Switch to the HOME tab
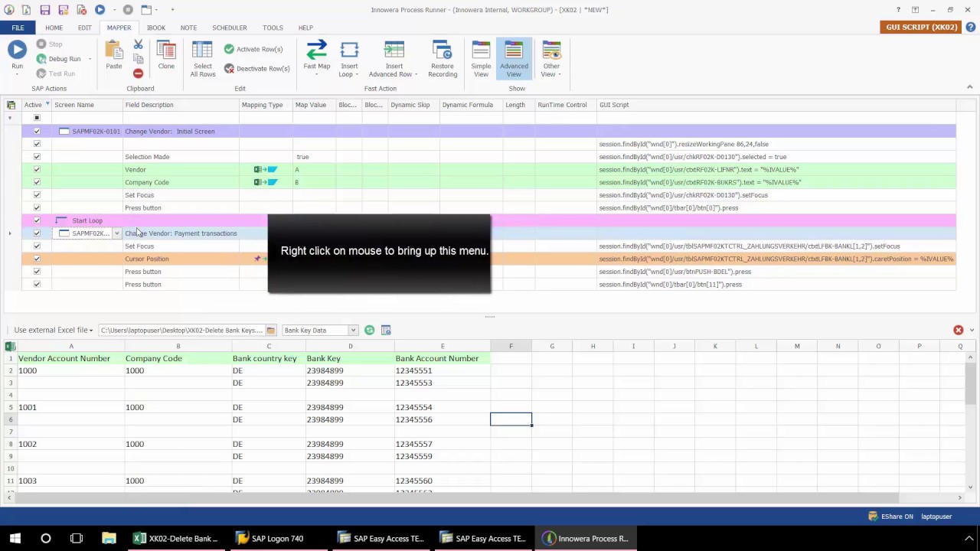This screenshot has height=551, width=980. click(54, 28)
